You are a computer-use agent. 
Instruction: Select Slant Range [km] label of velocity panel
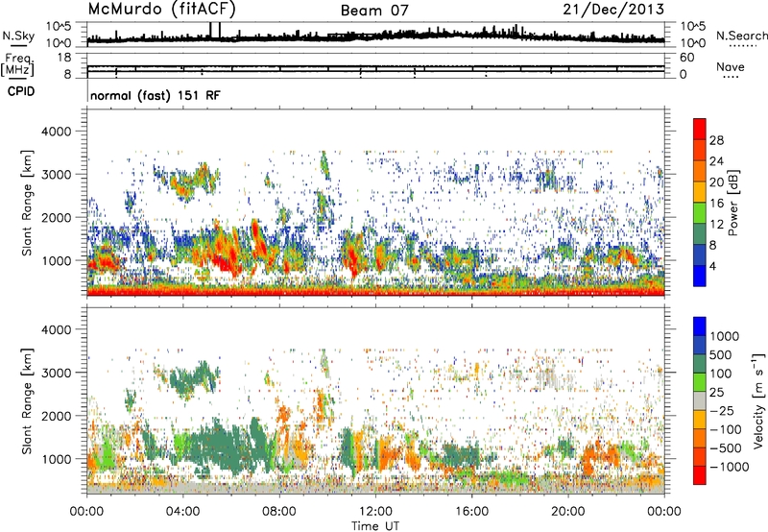(27, 401)
